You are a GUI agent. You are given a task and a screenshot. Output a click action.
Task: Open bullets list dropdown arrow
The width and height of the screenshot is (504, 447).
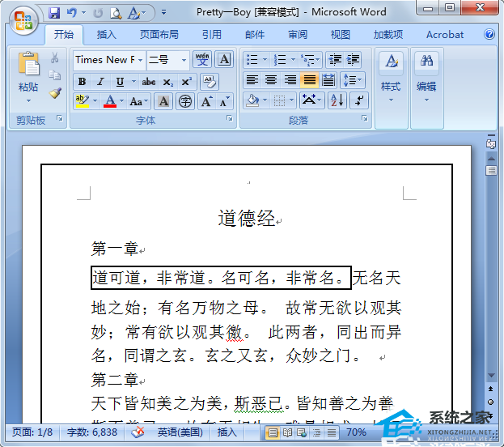(265, 60)
